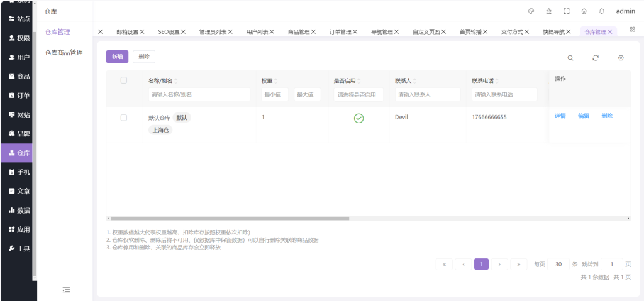Click the green enabled check icon
Screen dimensions: 644x301
point(358,118)
